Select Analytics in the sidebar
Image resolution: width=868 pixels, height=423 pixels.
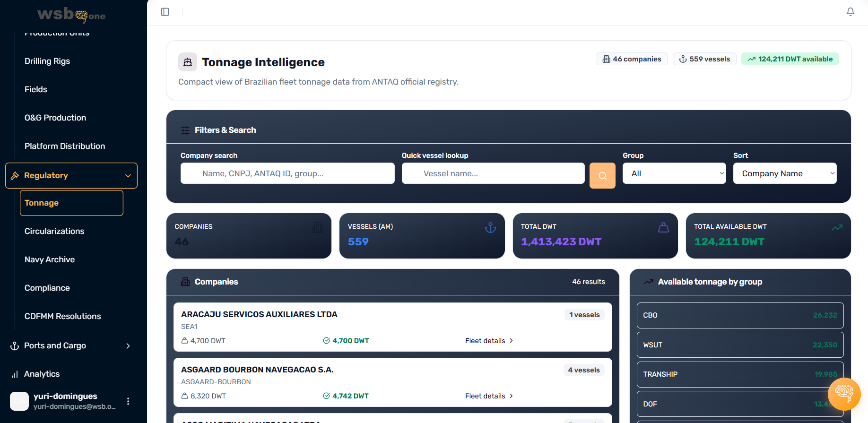click(x=42, y=374)
